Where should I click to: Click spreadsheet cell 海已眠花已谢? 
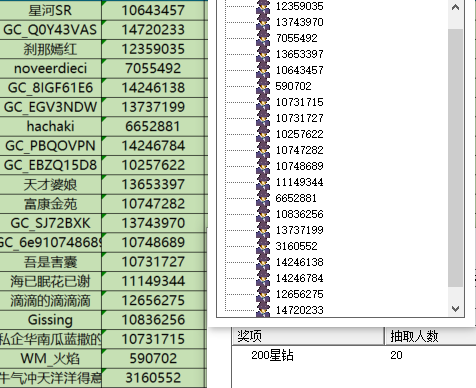pos(50,281)
